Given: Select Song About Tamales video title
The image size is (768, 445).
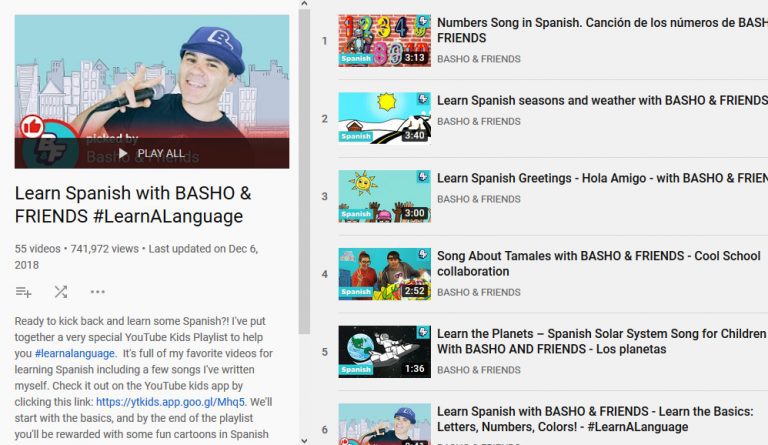Looking at the screenshot, I should pos(598,263).
